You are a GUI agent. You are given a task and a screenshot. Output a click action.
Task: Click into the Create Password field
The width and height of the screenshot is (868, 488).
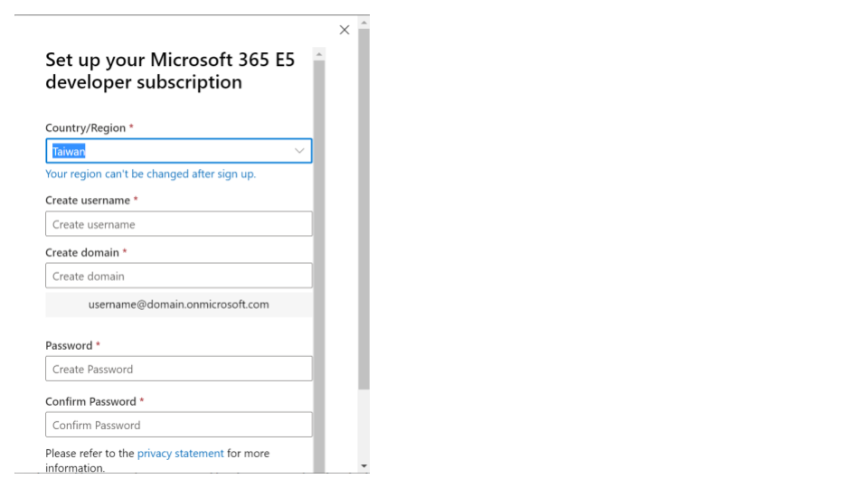179,369
